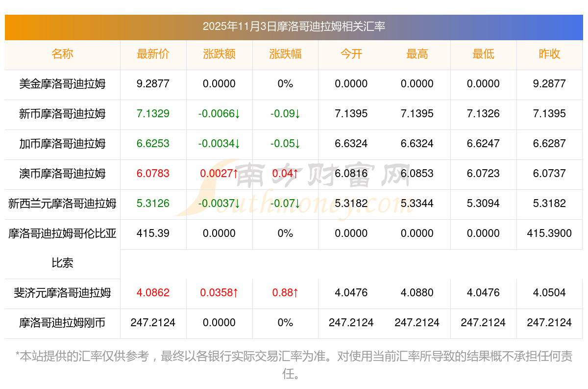Image resolution: width=588 pixels, height=389 pixels.
Task: Click the latest price 415.39
Action: click(153, 233)
